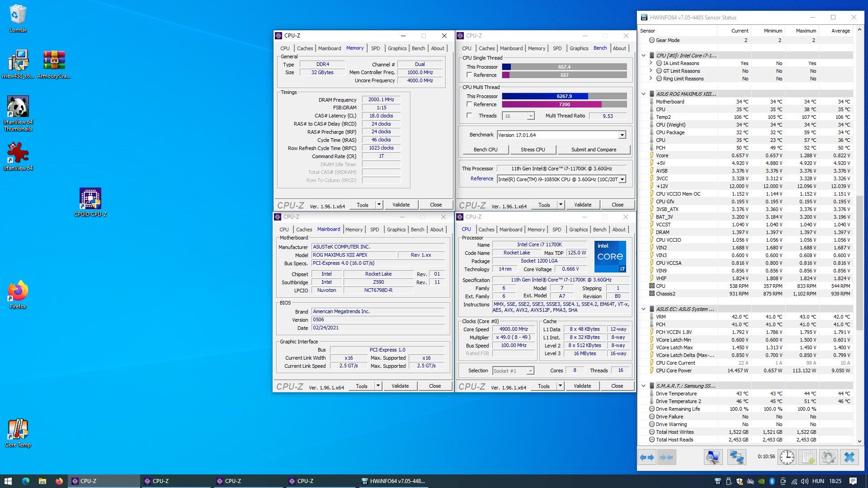This screenshot has height=488, width=868.
Task: Open HWiNFO remote network monitors icon
Action: pyautogui.click(x=736, y=457)
